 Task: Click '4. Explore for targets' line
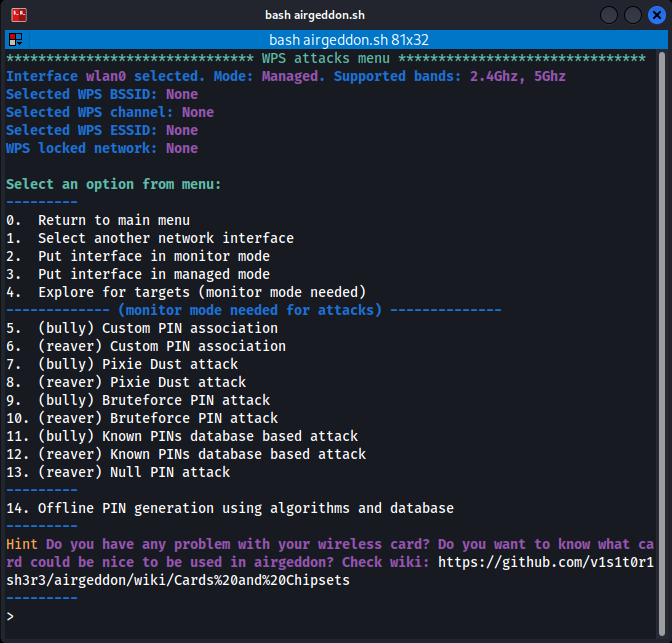pyautogui.click(x=186, y=292)
